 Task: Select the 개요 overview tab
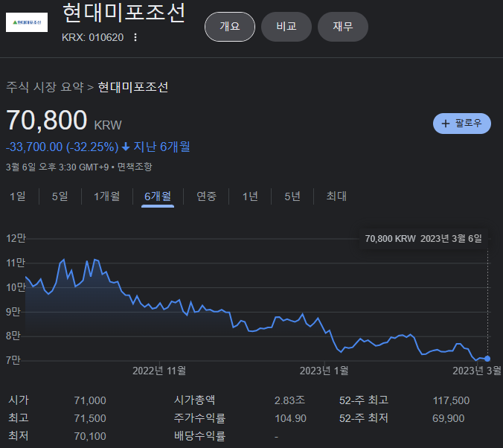tap(230, 27)
